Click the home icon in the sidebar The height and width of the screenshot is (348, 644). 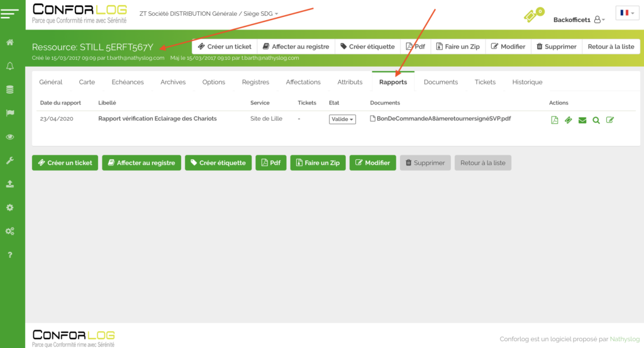pyautogui.click(x=10, y=43)
